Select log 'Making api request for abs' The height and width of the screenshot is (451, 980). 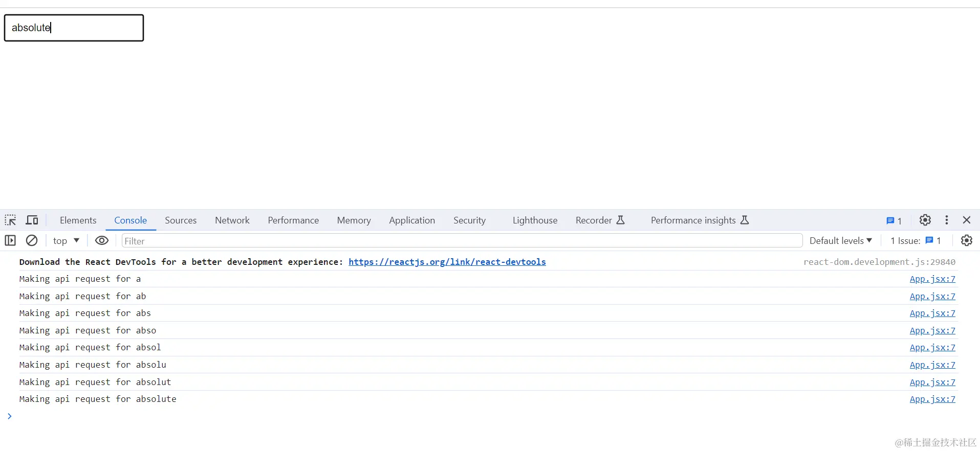point(85,313)
